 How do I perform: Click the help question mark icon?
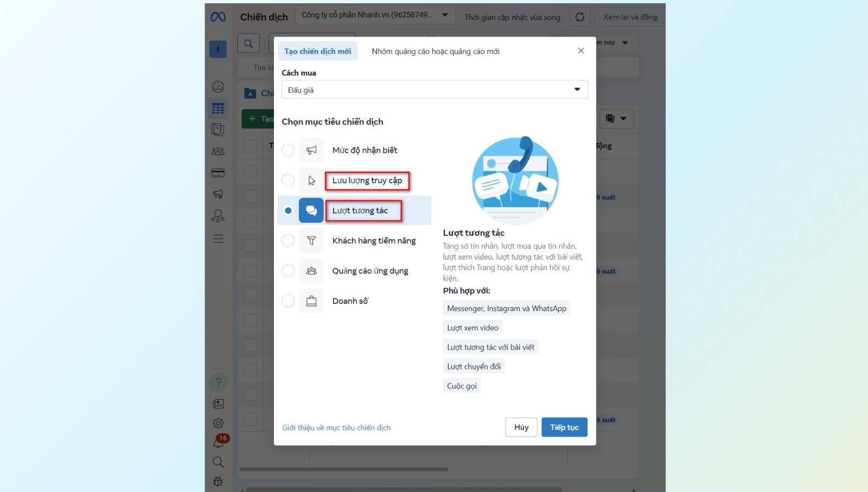(218, 382)
